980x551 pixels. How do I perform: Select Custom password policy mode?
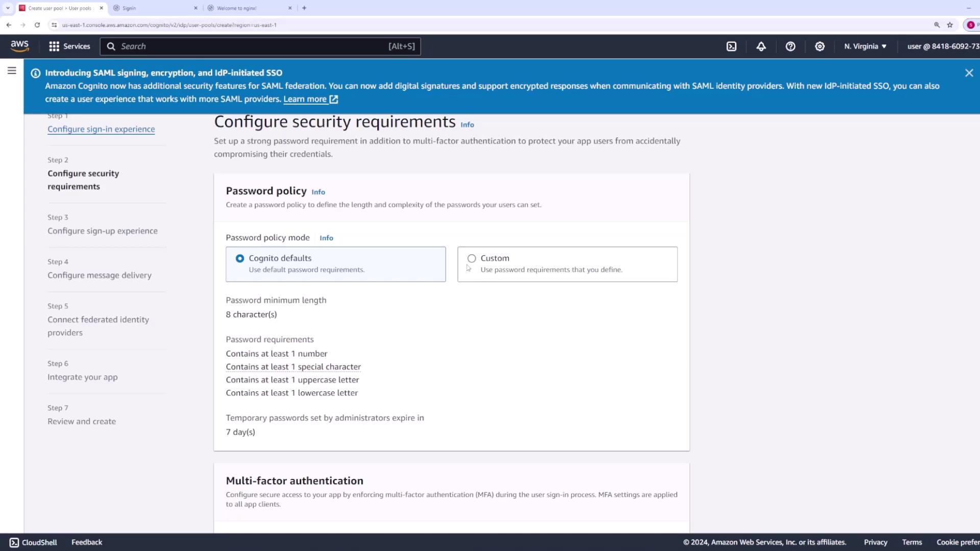click(x=472, y=259)
